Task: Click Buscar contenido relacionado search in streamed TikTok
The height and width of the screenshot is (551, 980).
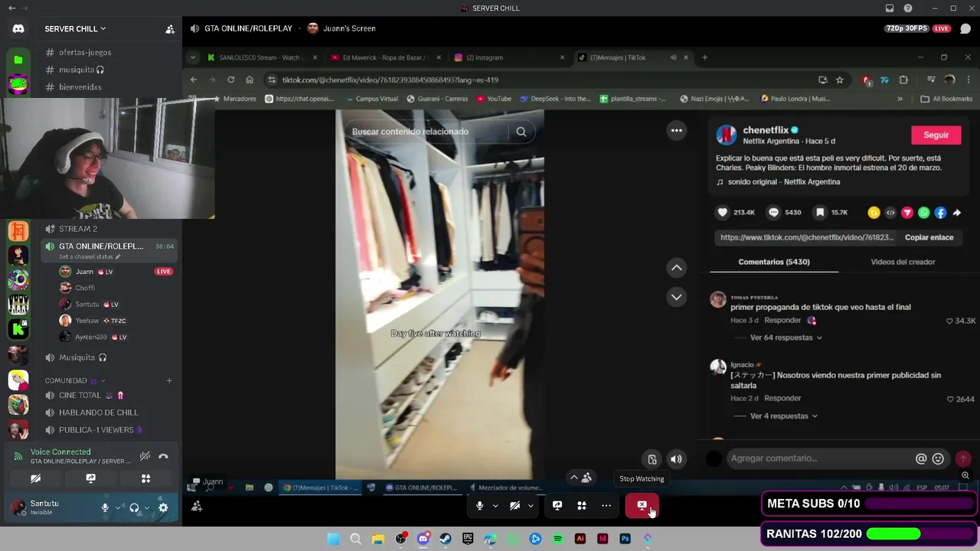Action: tap(438, 132)
